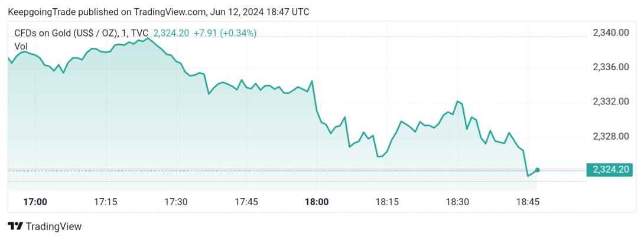Select the endpoint dot on the price line

537,170
